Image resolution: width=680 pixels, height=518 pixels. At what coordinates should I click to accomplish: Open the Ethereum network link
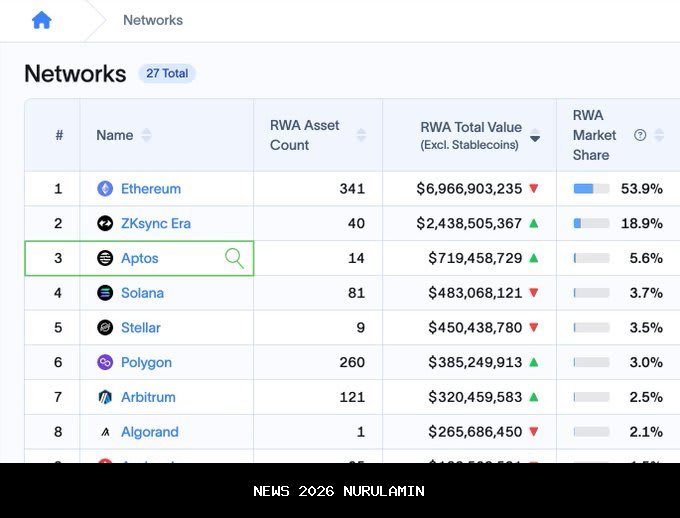151,189
